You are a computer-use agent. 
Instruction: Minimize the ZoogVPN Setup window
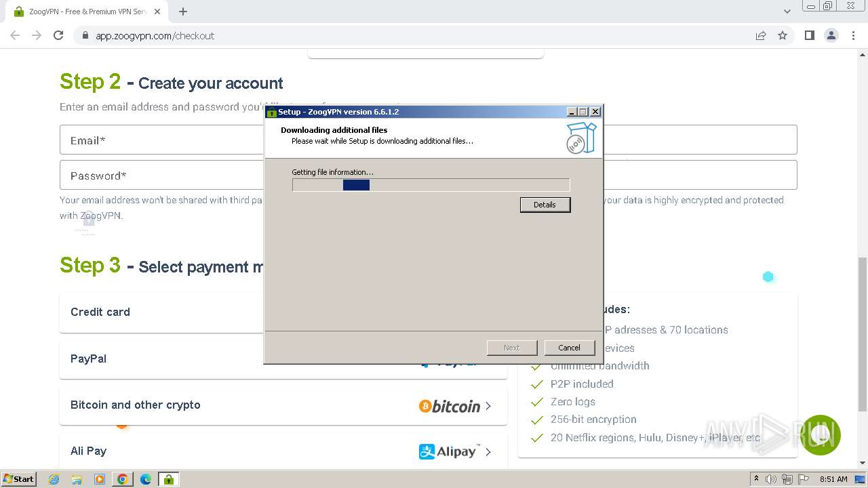tap(572, 112)
